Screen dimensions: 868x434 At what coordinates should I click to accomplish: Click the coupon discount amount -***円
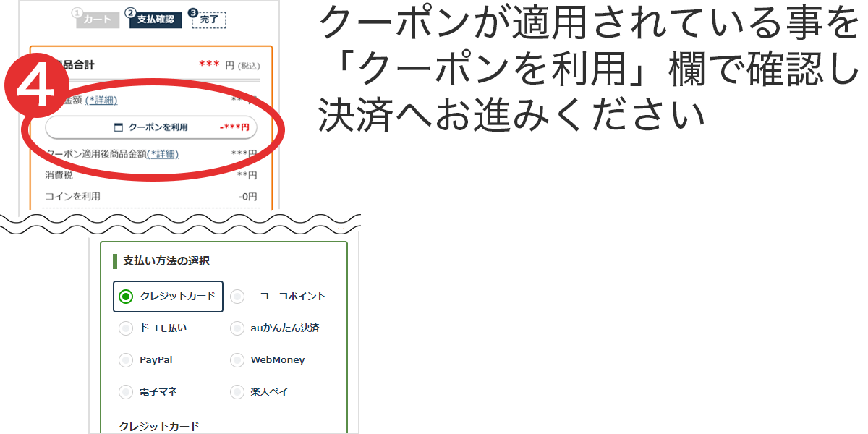[x=234, y=127]
